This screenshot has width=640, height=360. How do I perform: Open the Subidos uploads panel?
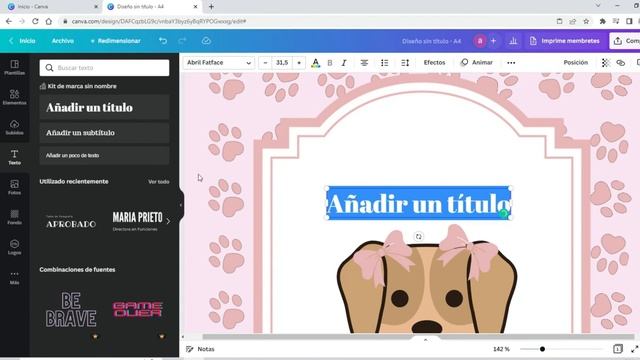pyautogui.click(x=14, y=127)
